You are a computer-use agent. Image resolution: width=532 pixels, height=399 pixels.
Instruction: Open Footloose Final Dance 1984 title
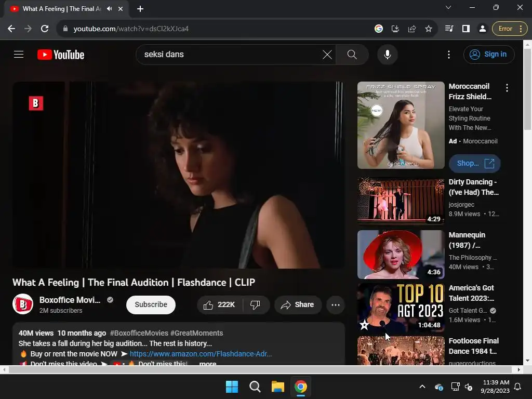point(473,346)
